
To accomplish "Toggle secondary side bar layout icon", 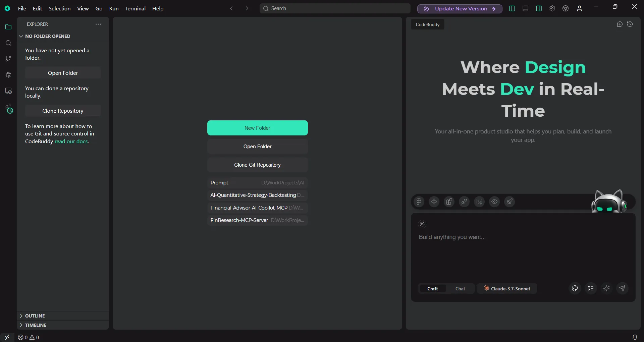I will [539, 8].
